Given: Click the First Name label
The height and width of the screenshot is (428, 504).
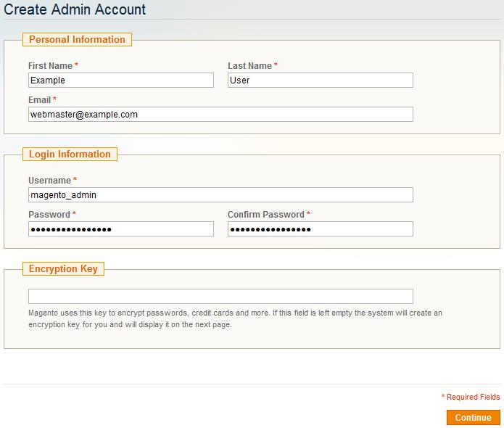Looking at the screenshot, I should click(50, 66).
